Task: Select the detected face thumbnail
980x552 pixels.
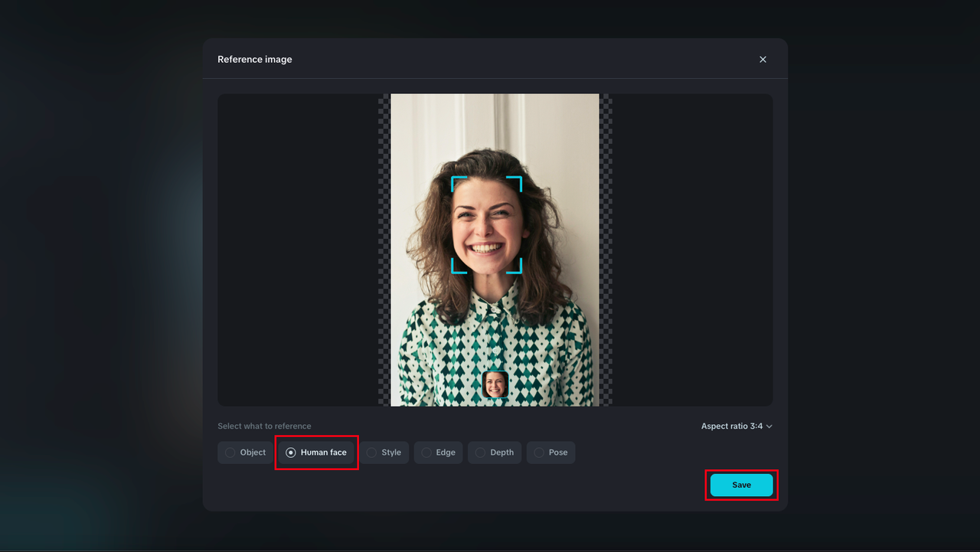Action: tap(495, 384)
